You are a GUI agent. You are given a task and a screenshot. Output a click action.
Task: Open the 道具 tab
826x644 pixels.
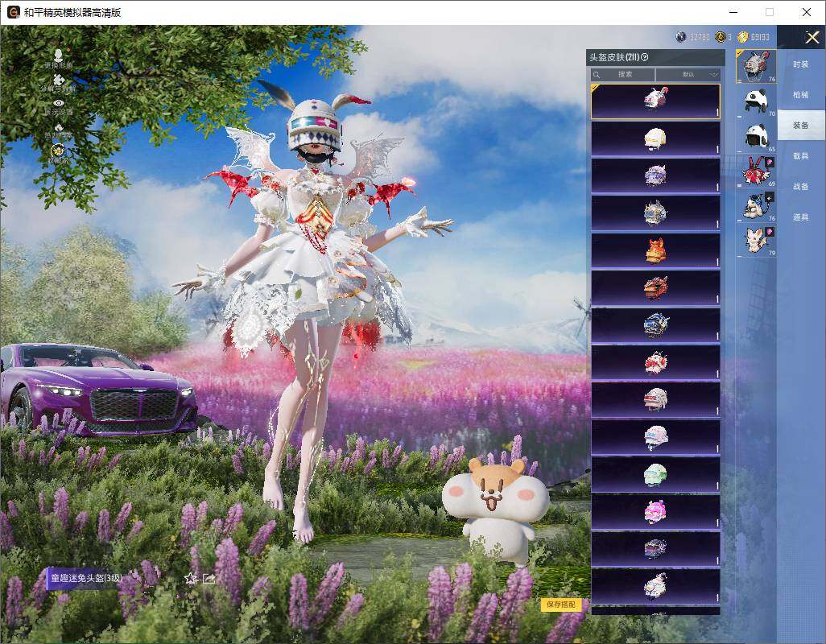tap(801, 217)
